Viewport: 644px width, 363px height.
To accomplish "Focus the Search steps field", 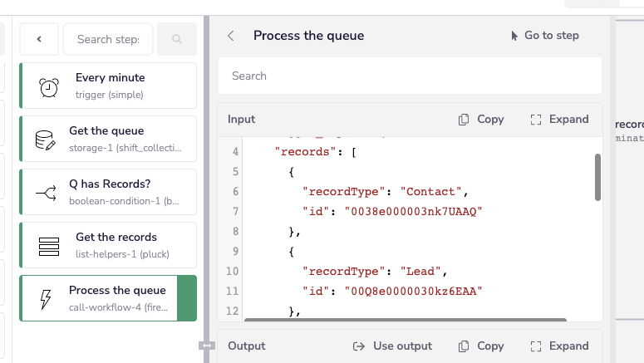I will click(108, 39).
